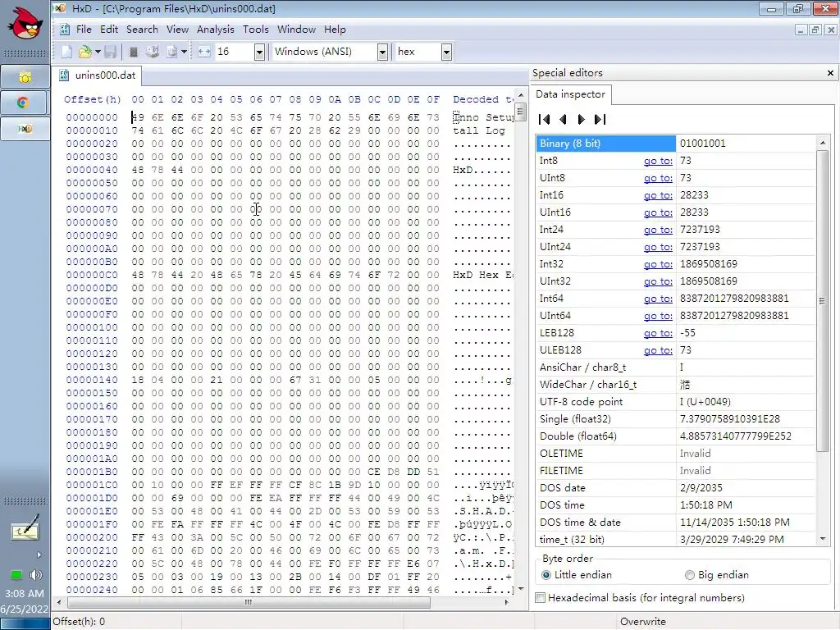Click the go to link for Int32
The image size is (840, 630).
click(x=658, y=264)
